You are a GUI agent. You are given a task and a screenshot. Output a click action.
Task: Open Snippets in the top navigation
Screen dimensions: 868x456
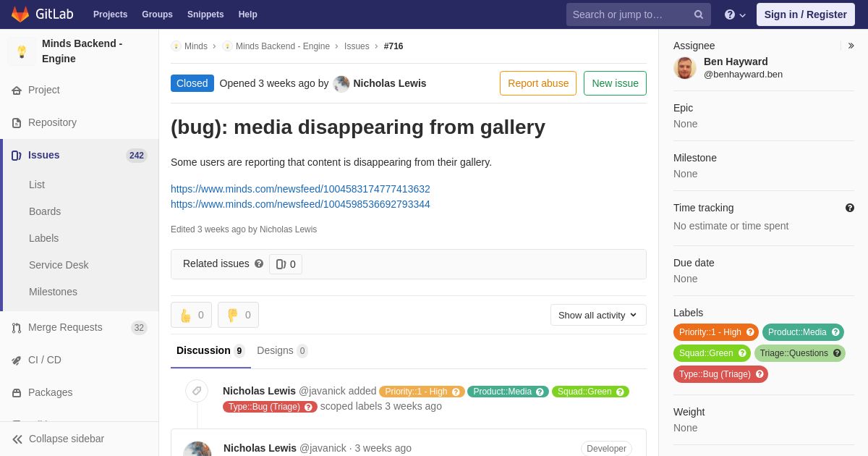[205, 14]
